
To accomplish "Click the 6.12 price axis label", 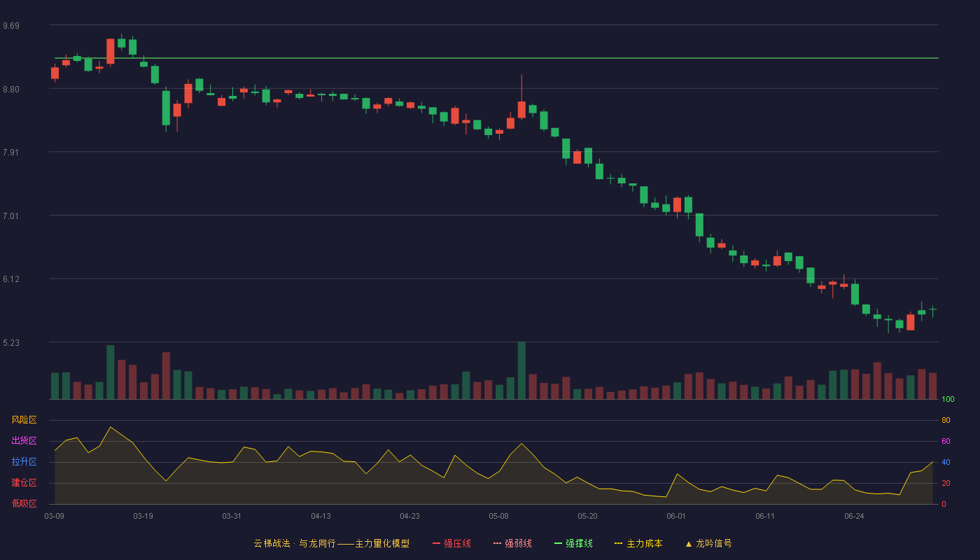I will click(x=11, y=279).
